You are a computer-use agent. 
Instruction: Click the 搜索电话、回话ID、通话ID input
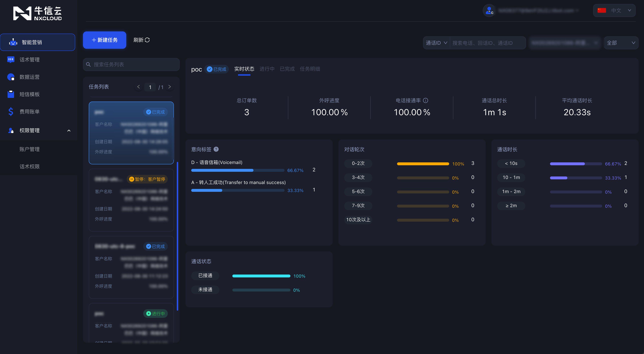487,43
